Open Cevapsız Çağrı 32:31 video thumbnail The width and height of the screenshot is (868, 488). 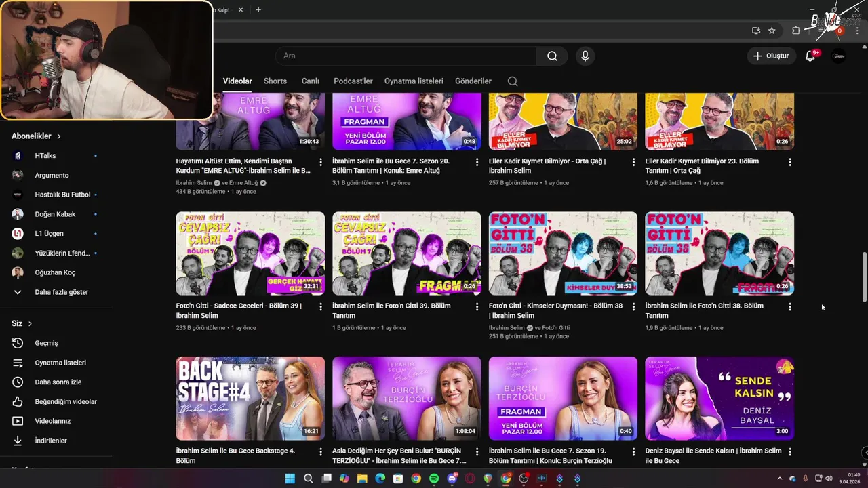pos(250,253)
